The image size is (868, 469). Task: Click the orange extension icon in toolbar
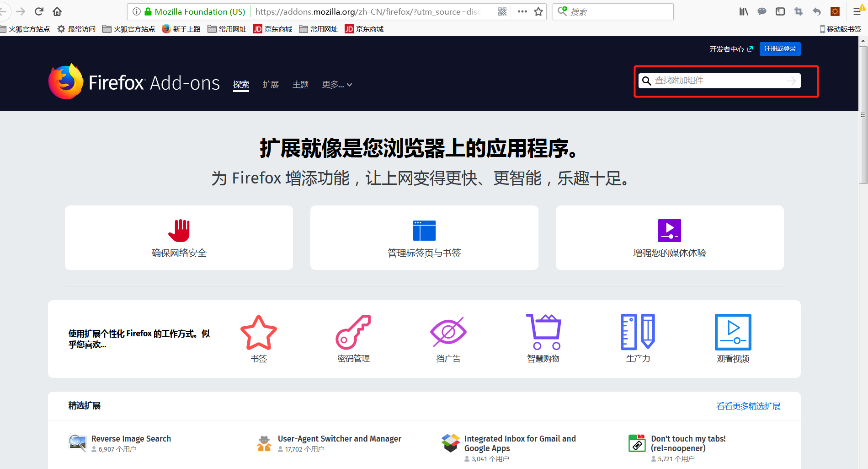coord(835,11)
